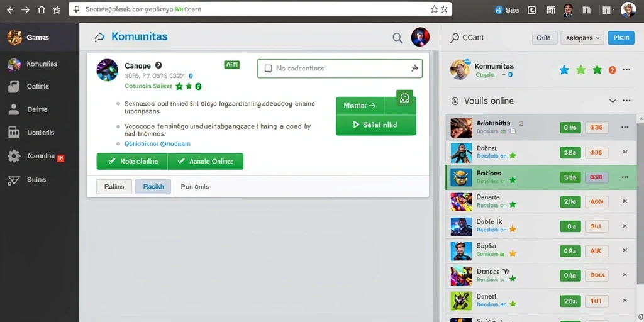Remove the Bolinat row with its X
The width and height of the screenshot is (644, 322).
coord(625,152)
